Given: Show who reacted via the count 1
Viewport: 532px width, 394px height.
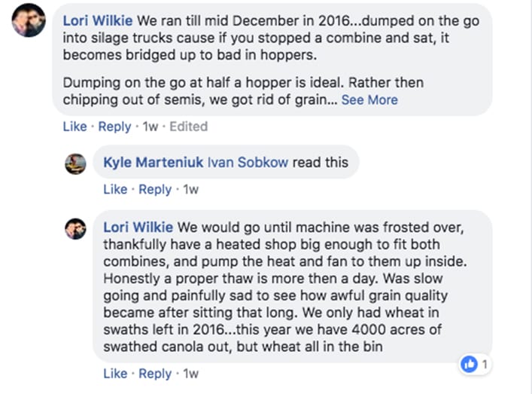Looking at the screenshot, I should coord(485,365).
